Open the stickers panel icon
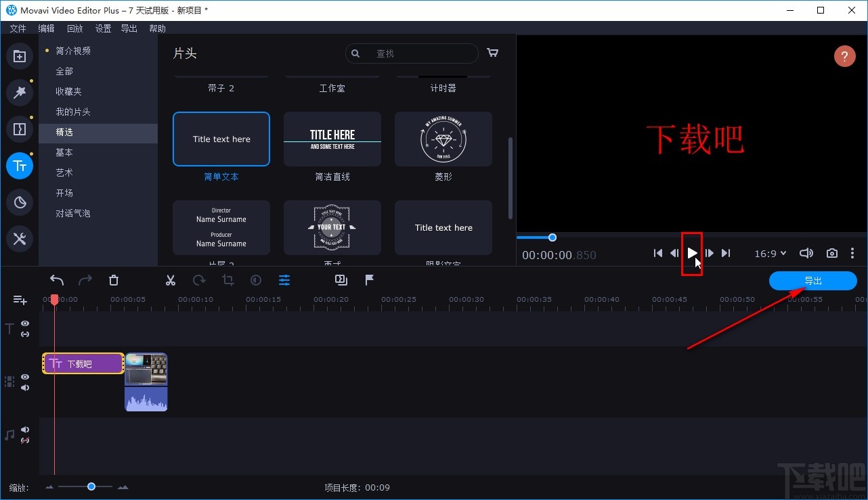The width and height of the screenshot is (868, 500). (20, 202)
